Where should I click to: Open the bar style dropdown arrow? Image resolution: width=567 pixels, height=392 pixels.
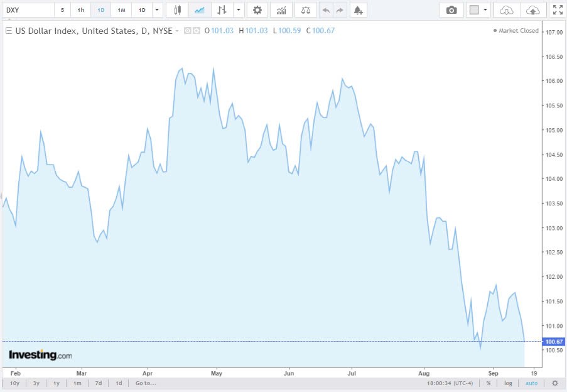coord(238,10)
